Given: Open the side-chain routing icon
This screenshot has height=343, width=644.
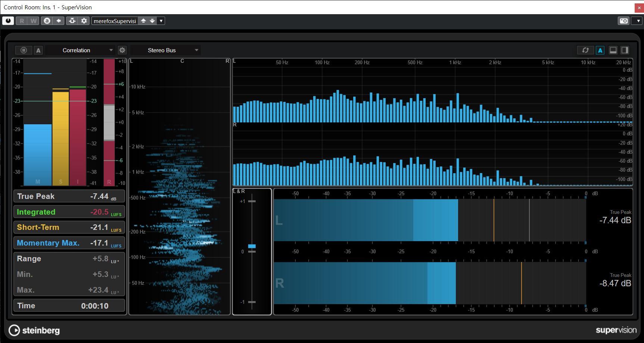Looking at the screenshot, I should tap(72, 21).
